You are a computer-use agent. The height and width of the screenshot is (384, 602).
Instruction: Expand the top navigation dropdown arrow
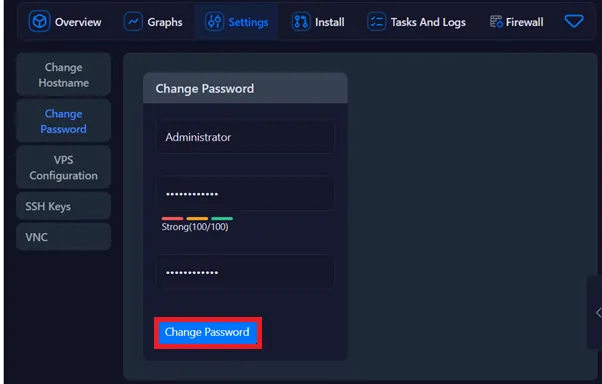[x=574, y=21]
